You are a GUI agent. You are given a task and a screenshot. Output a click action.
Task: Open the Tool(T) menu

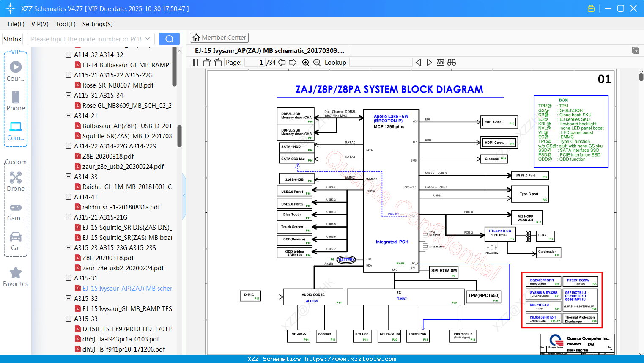tap(66, 24)
